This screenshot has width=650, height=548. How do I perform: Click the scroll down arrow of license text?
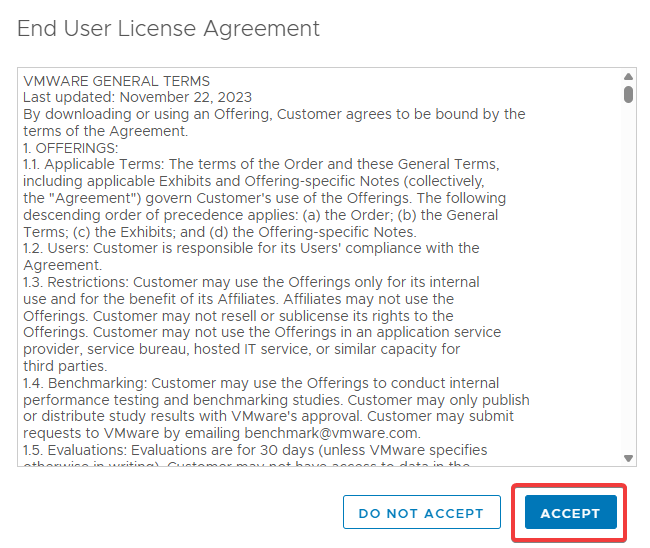(x=628, y=458)
